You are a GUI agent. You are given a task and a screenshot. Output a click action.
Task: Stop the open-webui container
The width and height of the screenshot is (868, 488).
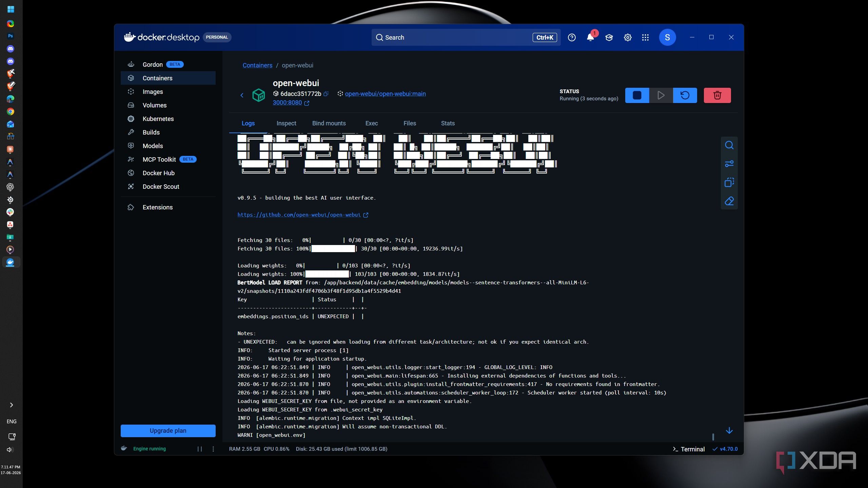pos(637,95)
